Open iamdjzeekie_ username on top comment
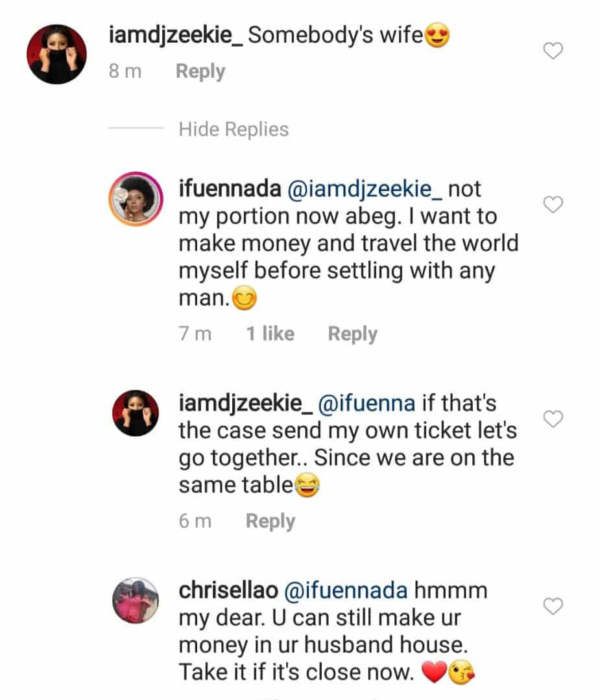This screenshot has width=600, height=700. click(x=176, y=36)
